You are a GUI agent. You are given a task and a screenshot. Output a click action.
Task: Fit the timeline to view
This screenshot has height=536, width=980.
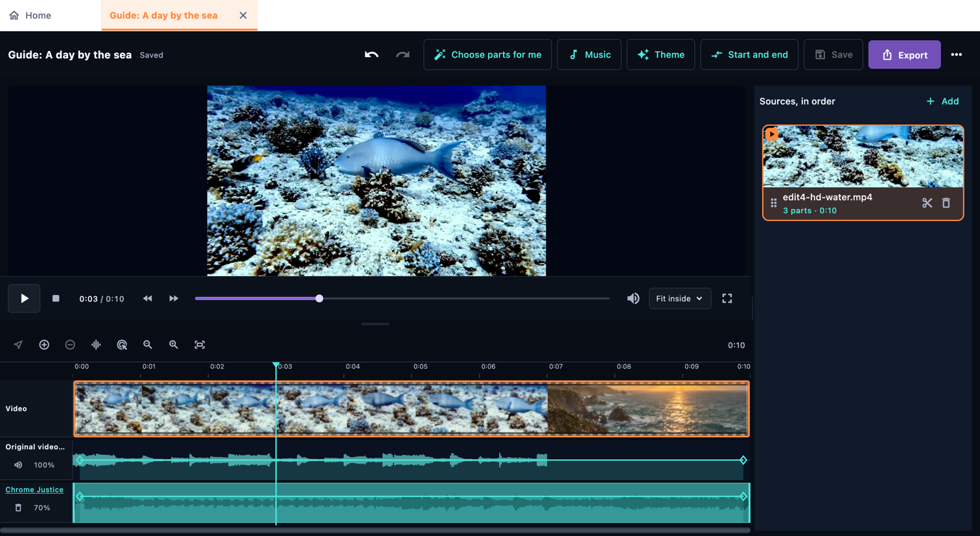click(x=200, y=345)
